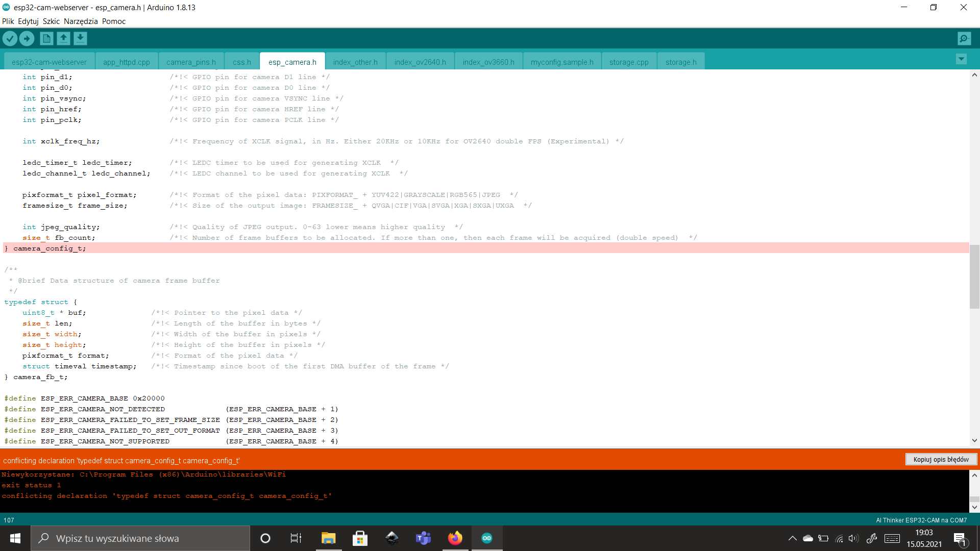The height and width of the screenshot is (551, 980).
Task: Click 'size_t fb_count;' declaration
Action: (x=59, y=238)
